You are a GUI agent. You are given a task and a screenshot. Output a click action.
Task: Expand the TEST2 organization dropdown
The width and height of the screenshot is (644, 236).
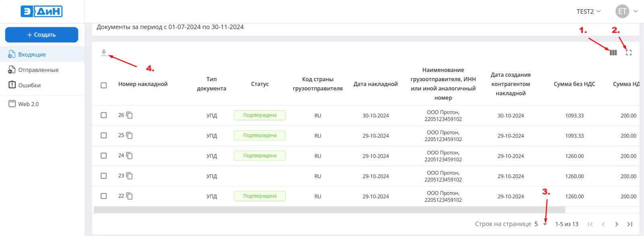point(588,11)
